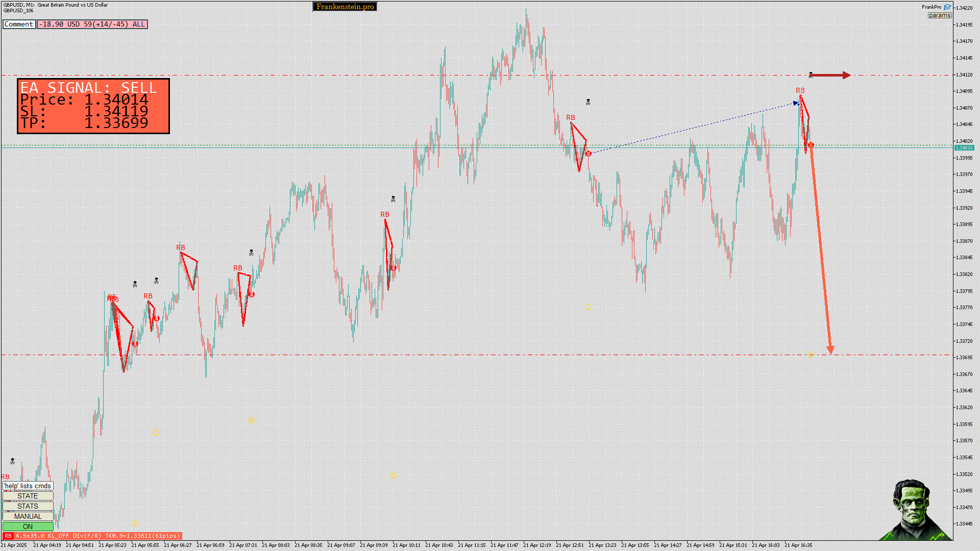The height and width of the screenshot is (551, 980).
Task: Expand the Comment box at top left
Action: (19, 24)
